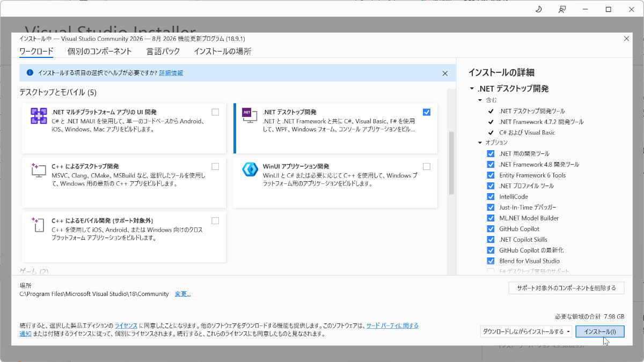Viewport: 644px width, 362px height.
Task: Uncheck the GitHub Copilot option
Action: (x=491, y=229)
